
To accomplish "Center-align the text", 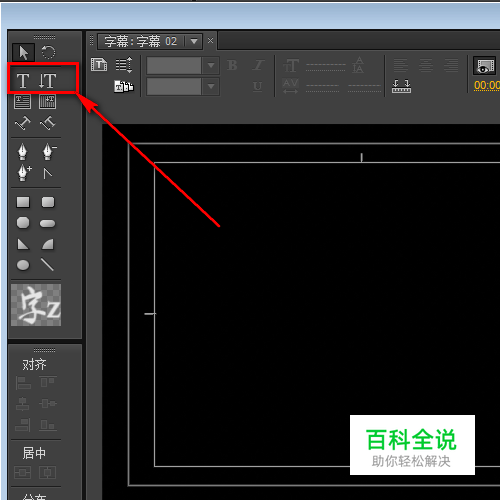I will 426,65.
